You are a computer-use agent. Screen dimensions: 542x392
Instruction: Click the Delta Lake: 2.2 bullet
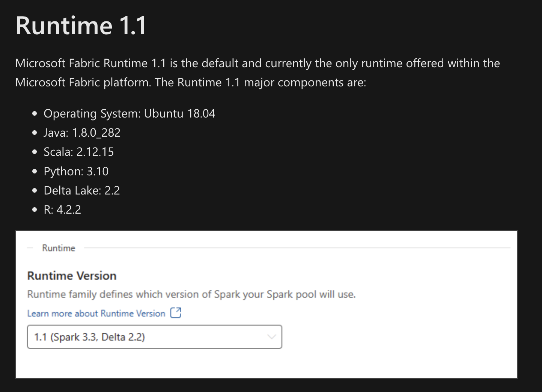point(81,190)
